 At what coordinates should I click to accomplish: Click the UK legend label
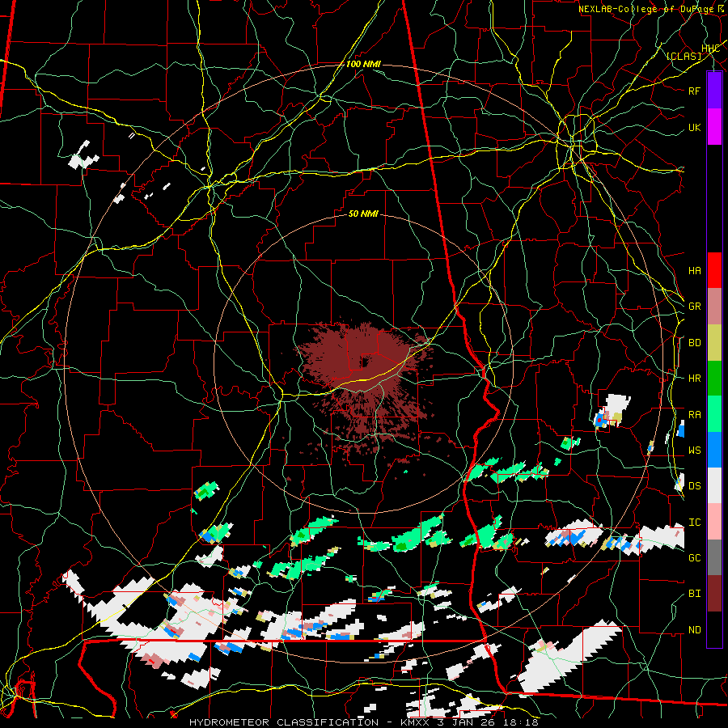pyautogui.click(x=694, y=128)
